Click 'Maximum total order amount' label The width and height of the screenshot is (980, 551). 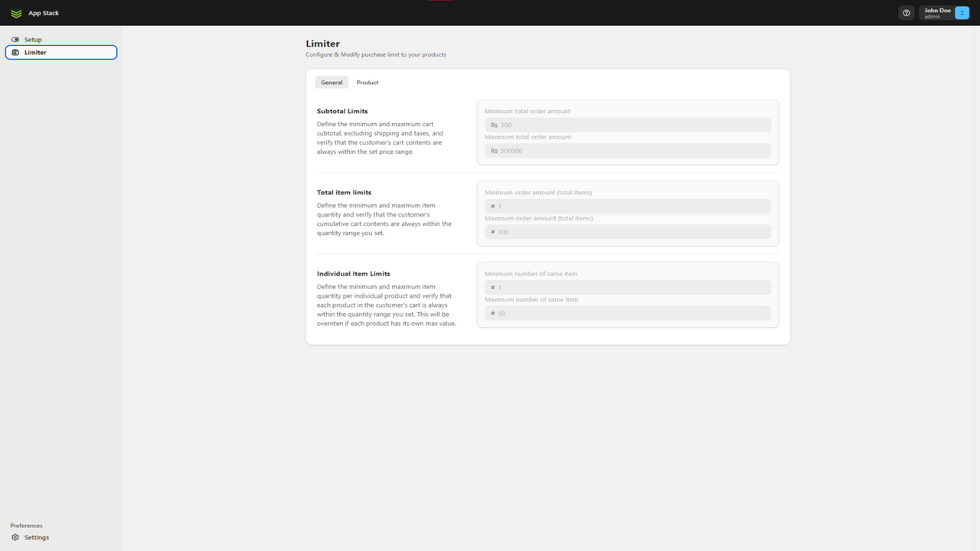(x=528, y=137)
